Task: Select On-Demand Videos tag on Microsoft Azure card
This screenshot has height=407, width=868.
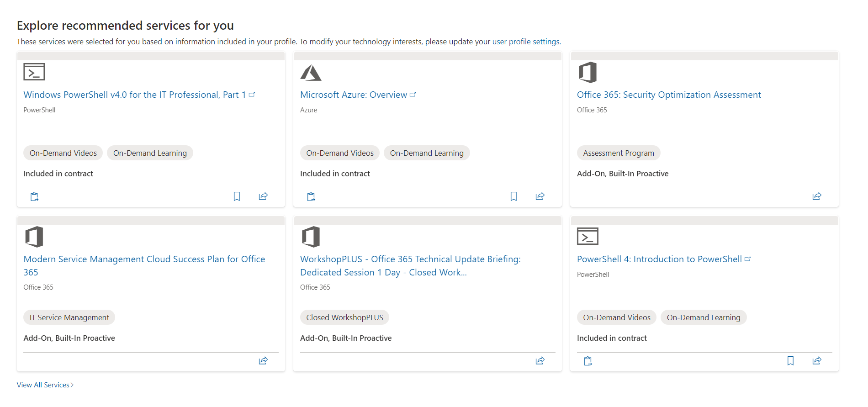Action: click(x=340, y=153)
